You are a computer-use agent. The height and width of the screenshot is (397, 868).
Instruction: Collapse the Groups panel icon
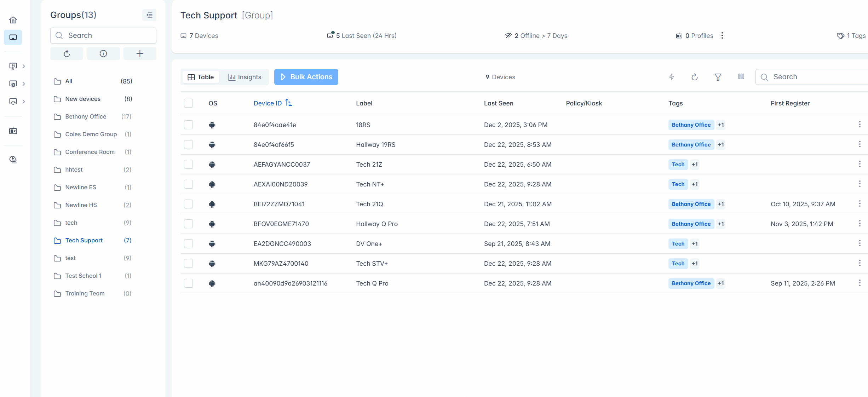pos(149,15)
